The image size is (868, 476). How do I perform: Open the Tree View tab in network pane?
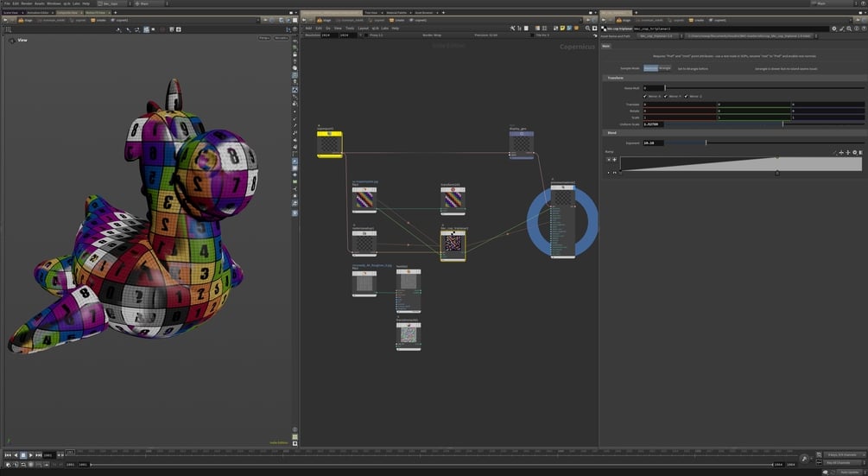tap(371, 12)
